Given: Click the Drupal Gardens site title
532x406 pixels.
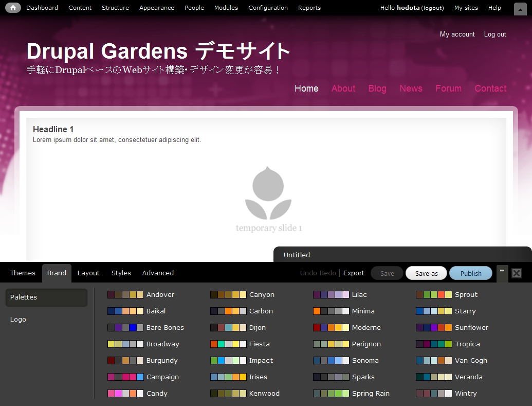Looking at the screenshot, I should (x=158, y=51).
